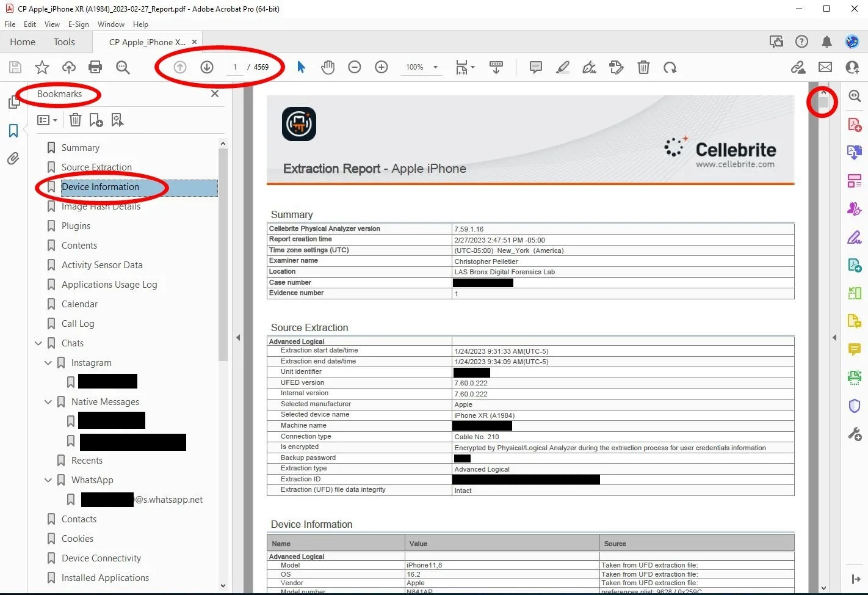
Task: Open the Print dialog via the printer icon
Action: pyautogui.click(x=95, y=67)
